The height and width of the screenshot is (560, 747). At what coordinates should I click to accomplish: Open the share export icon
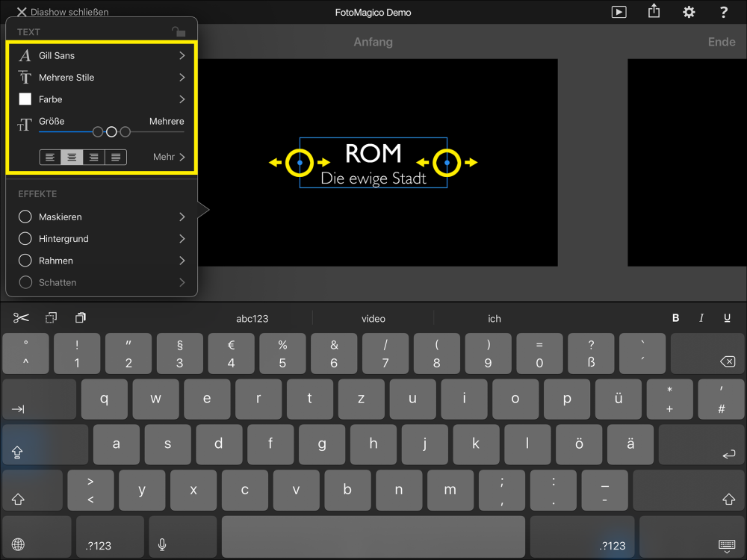click(654, 11)
